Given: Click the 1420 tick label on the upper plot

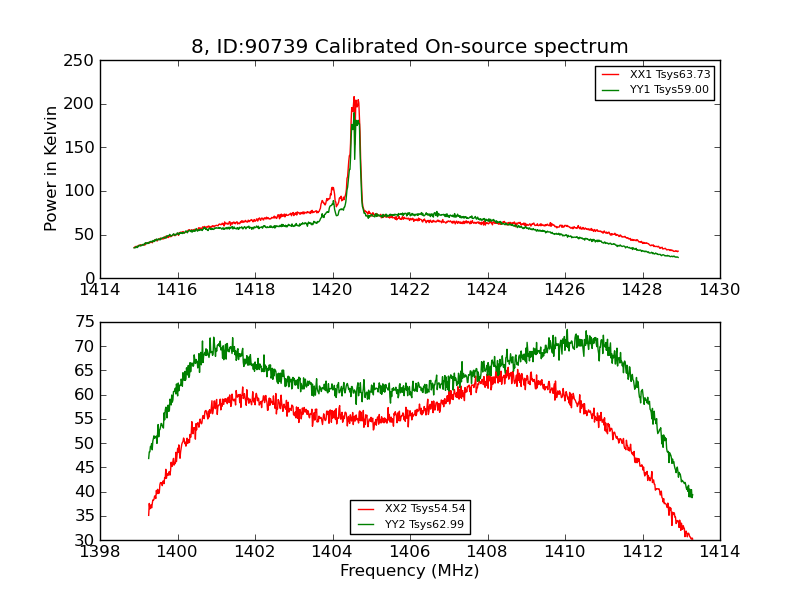Looking at the screenshot, I should [x=332, y=290].
